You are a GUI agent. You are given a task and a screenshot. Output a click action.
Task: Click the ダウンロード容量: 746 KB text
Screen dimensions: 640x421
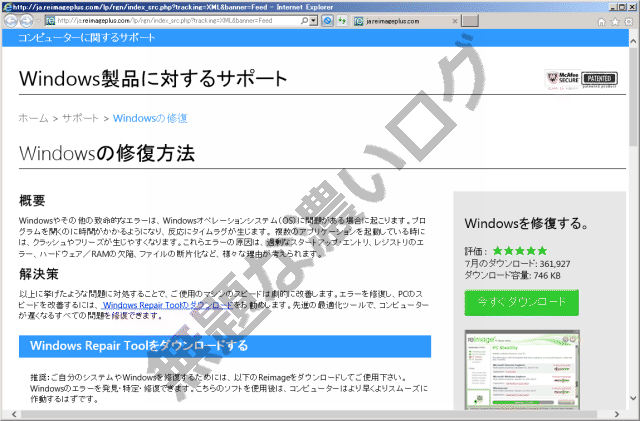(x=513, y=276)
